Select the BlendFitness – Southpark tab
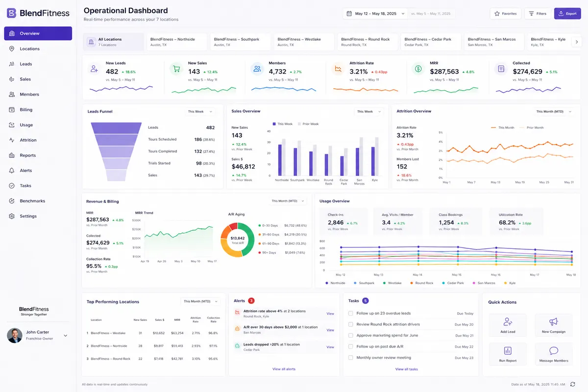This screenshot has width=588, height=392. tap(241, 42)
